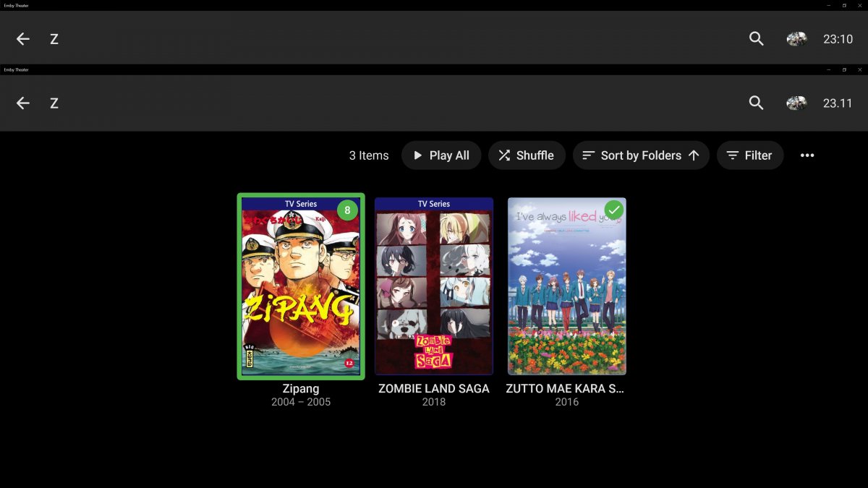The image size is (868, 488).
Task: Click the 2016 year under Zutto Mae
Action: tap(567, 402)
